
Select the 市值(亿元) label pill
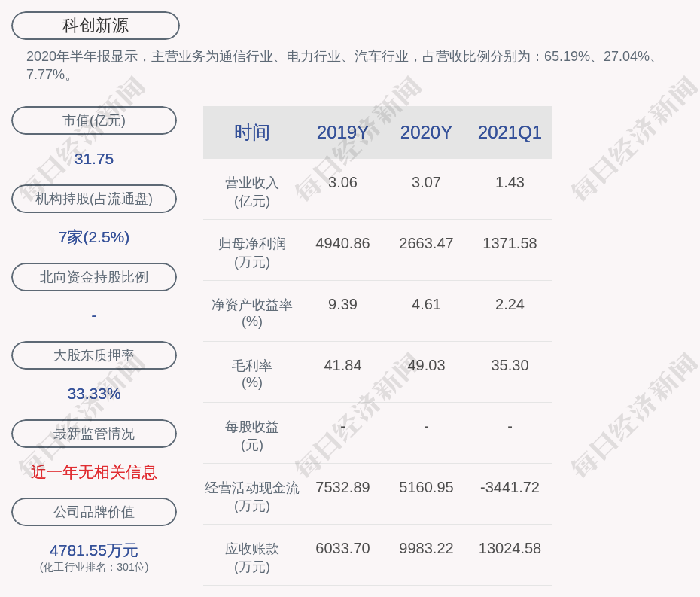[x=94, y=120]
